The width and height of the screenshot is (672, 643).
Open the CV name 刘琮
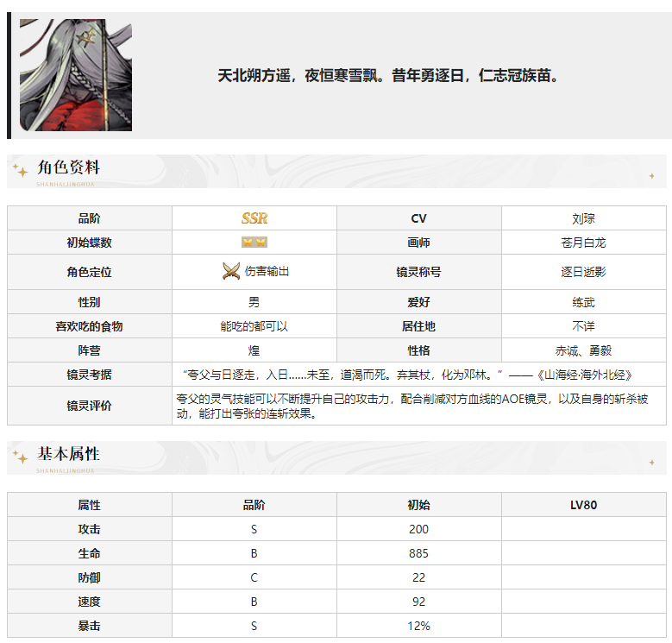[583, 218]
